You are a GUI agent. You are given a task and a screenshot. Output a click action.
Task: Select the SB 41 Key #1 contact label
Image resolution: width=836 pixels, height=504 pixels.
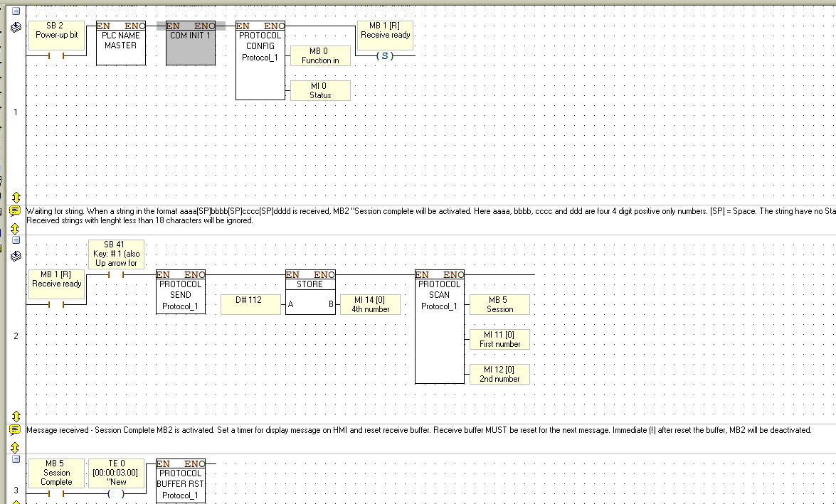click(116, 254)
